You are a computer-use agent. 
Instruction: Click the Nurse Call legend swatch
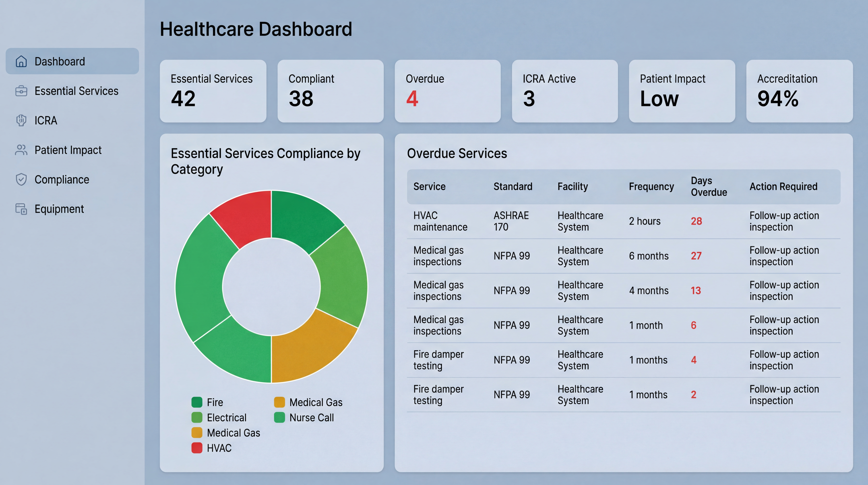279,418
